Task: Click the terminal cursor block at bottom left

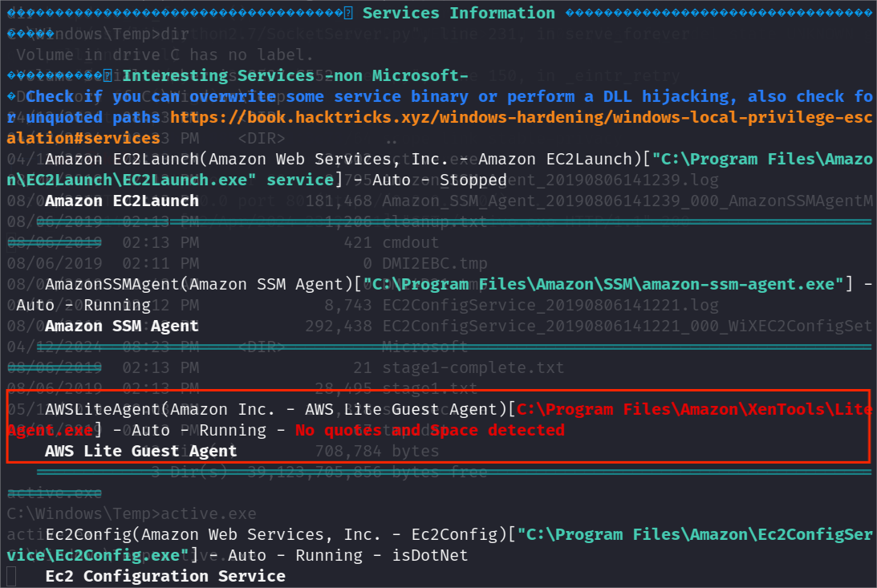Action: coord(11,576)
